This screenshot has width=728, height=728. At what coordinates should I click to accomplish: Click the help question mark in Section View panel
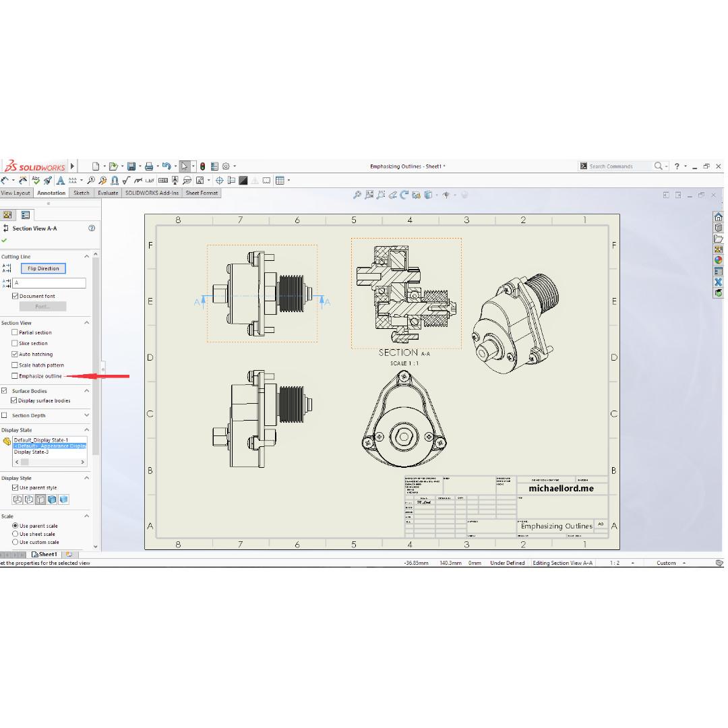click(x=92, y=228)
